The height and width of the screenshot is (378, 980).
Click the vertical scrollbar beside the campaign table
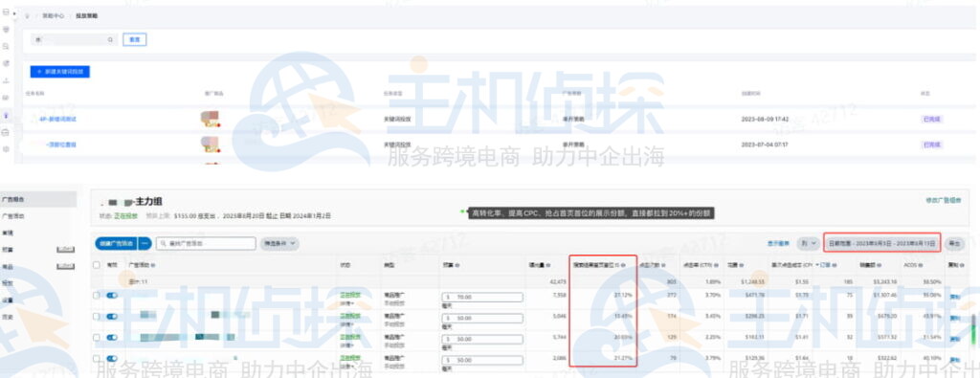point(973,328)
